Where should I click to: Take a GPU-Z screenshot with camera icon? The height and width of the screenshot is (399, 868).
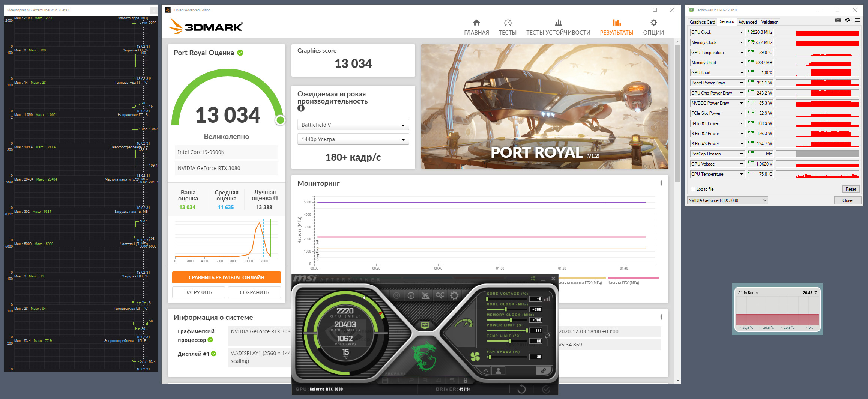tap(838, 20)
